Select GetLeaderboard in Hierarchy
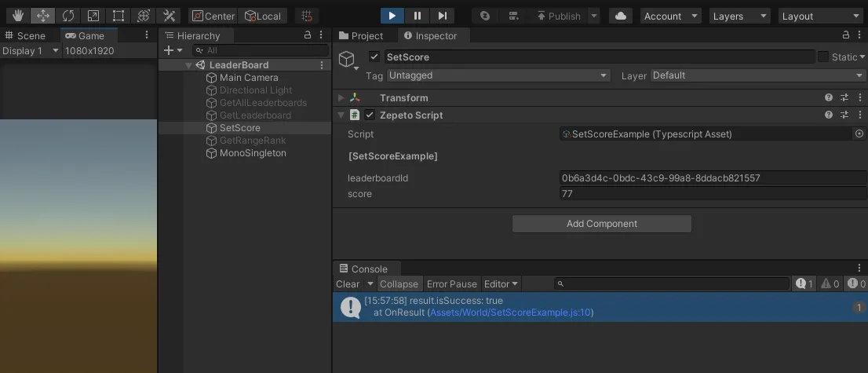This screenshot has width=868, height=373. point(255,115)
